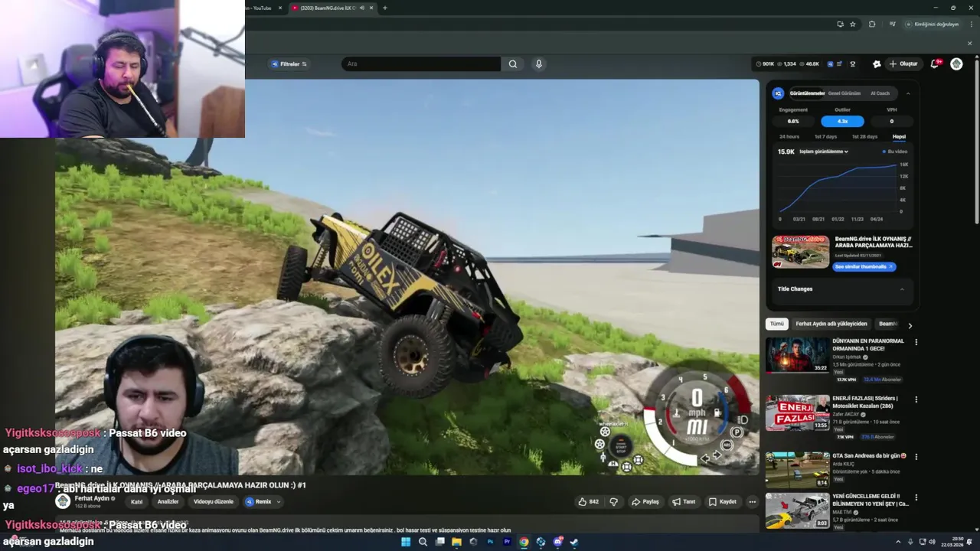Open the Remix dropdown
Viewport: 980px width, 551px height.
click(263, 502)
